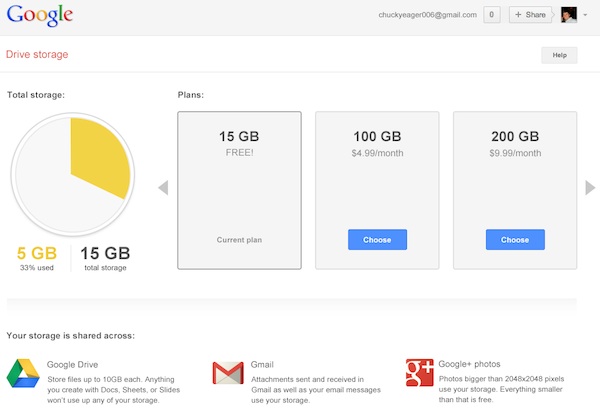Click the 'Plans:' label

[191, 95]
